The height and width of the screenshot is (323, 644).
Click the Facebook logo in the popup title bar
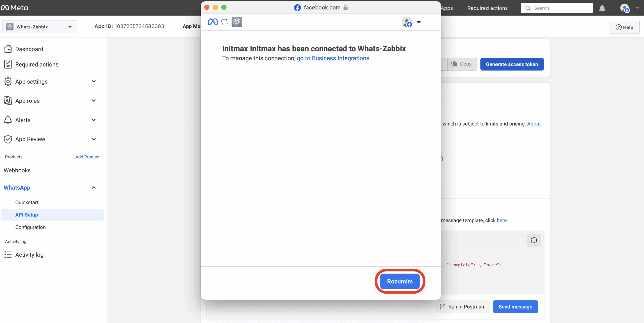coord(297,8)
